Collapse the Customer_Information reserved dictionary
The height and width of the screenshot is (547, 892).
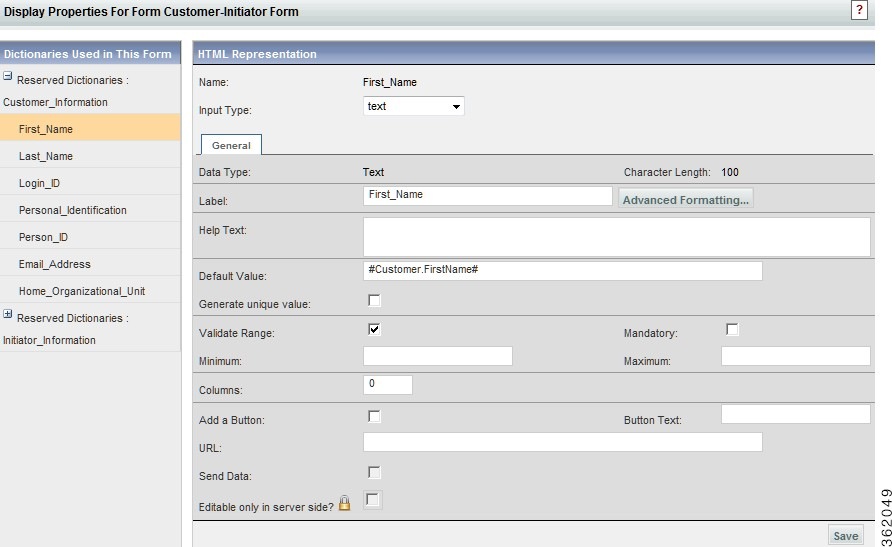click(7, 76)
